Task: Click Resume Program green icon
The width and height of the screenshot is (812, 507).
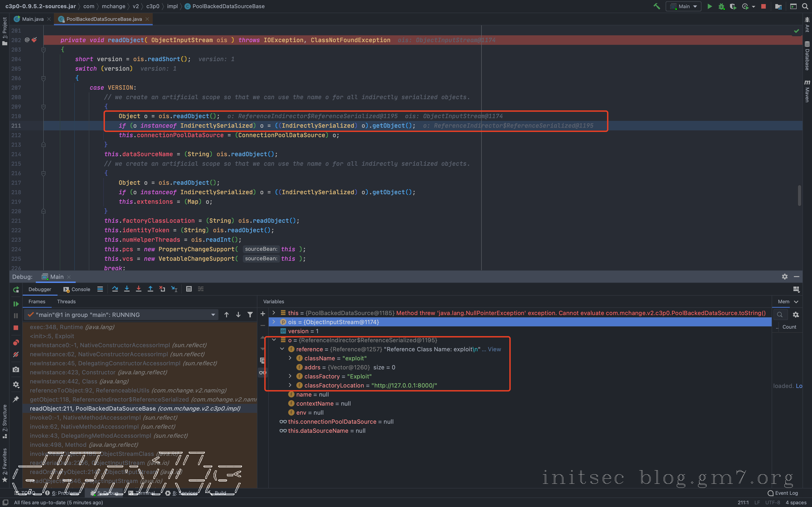Action: pos(16,304)
